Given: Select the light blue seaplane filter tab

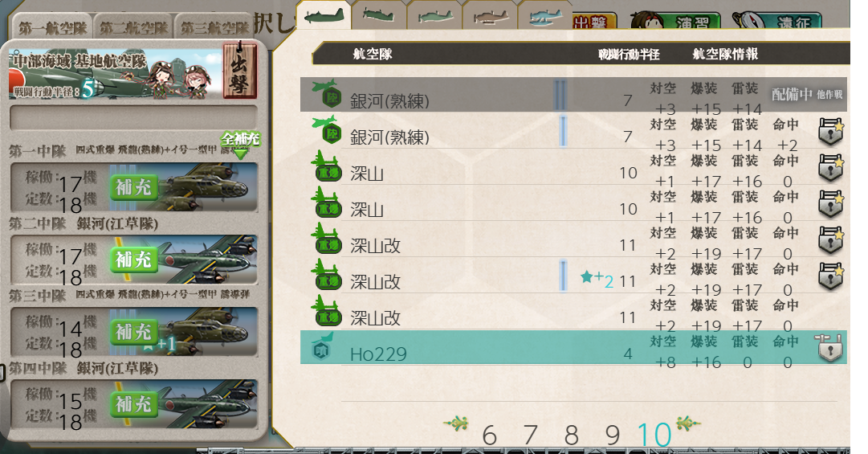Looking at the screenshot, I should point(544,16).
